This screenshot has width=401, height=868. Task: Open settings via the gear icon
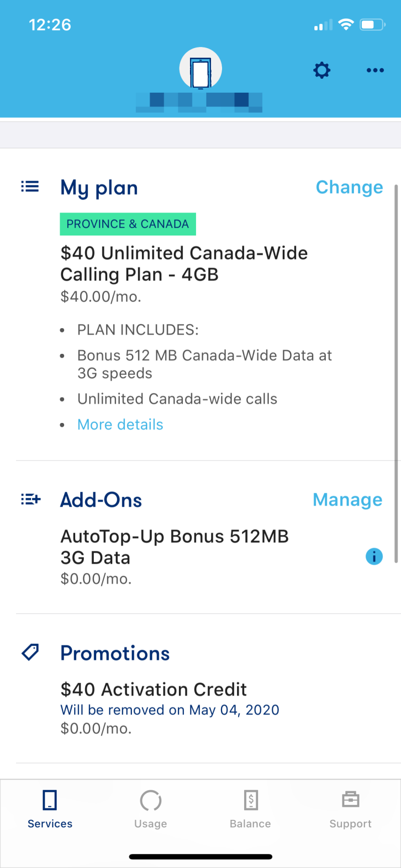click(x=322, y=70)
